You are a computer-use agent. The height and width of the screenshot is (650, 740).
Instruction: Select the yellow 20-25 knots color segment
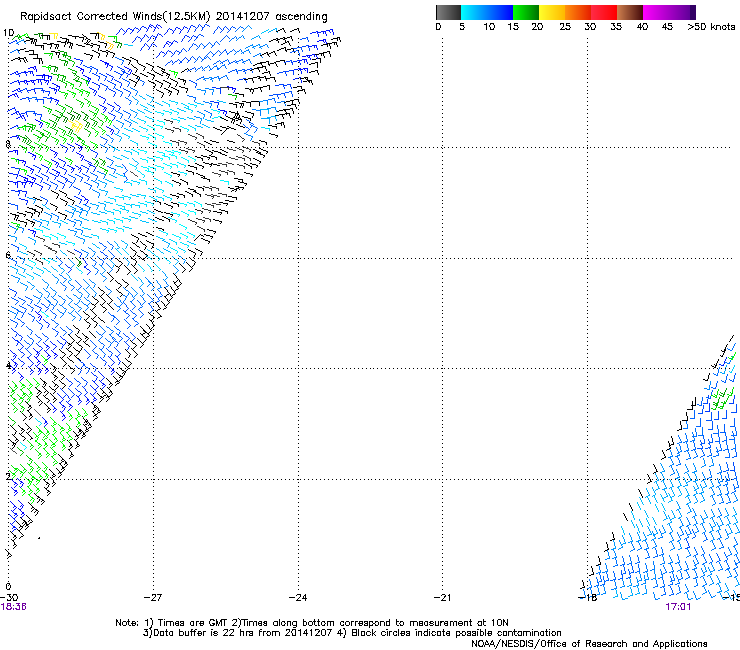pyautogui.click(x=552, y=12)
